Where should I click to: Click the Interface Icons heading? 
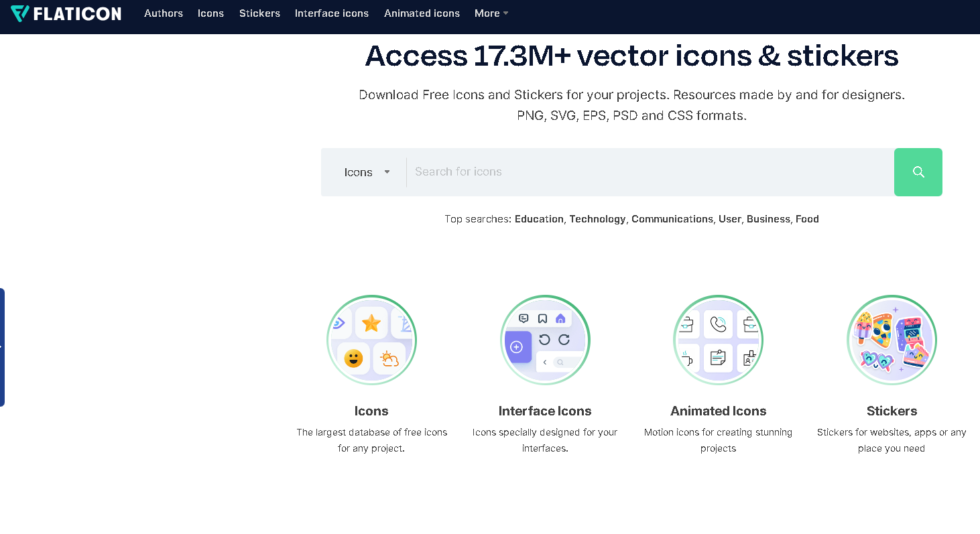click(545, 411)
